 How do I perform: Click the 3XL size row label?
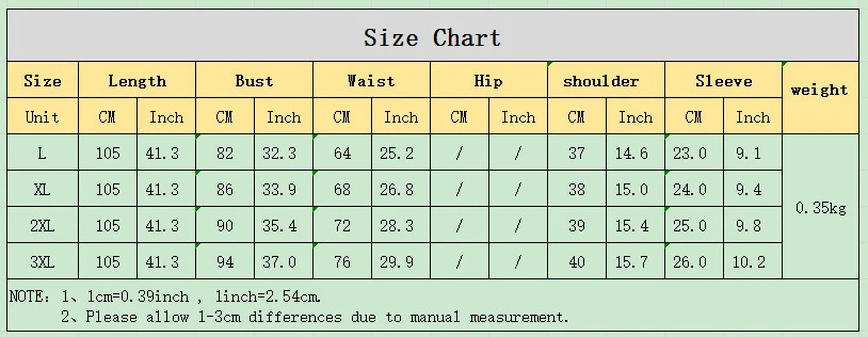point(42,262)
